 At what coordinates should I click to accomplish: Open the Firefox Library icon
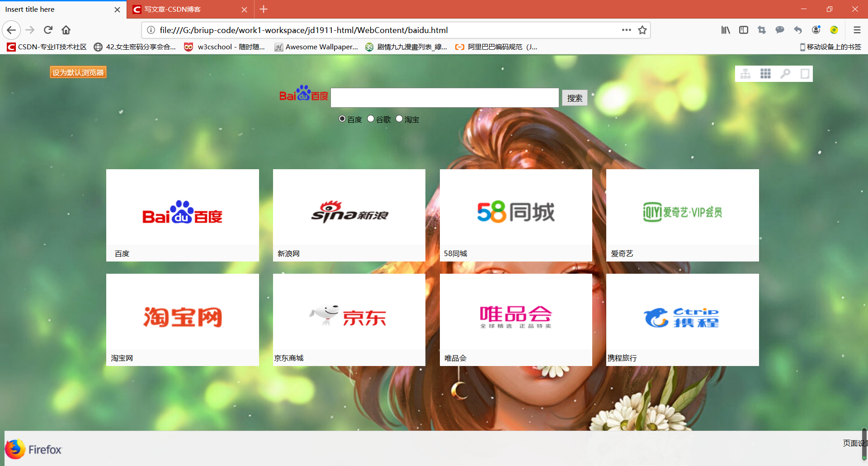click(x=726, y=30)
